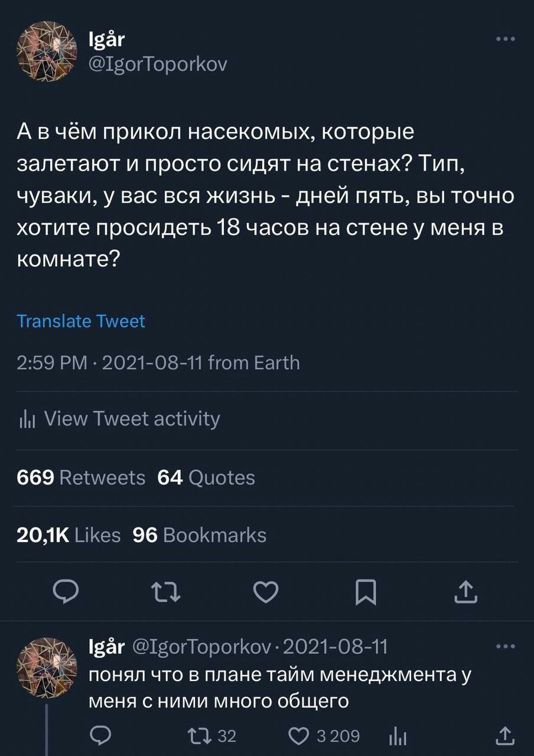The image size is (534, 756).
Task: Open the 669 Retweets list
Action: click(x=81, y=477)
